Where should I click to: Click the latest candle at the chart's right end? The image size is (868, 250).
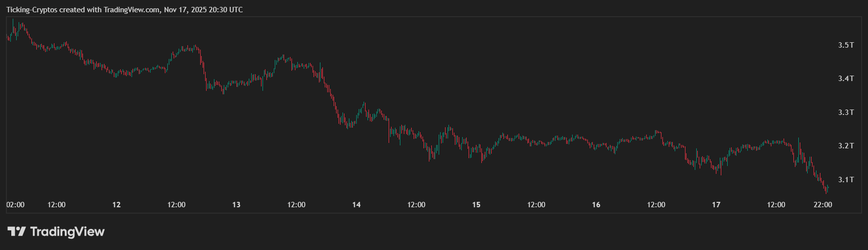point(828,188)
